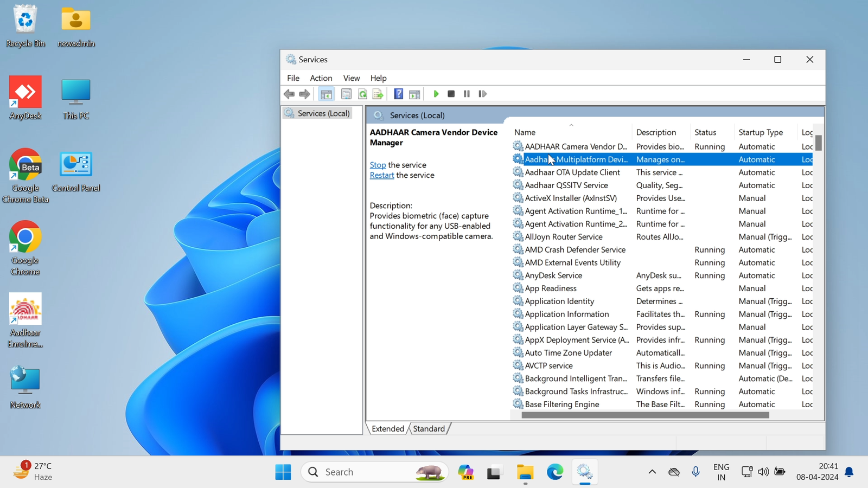Sort by the Startup Type column header
Screen dimensions: 868x488
tap(766, 132)
